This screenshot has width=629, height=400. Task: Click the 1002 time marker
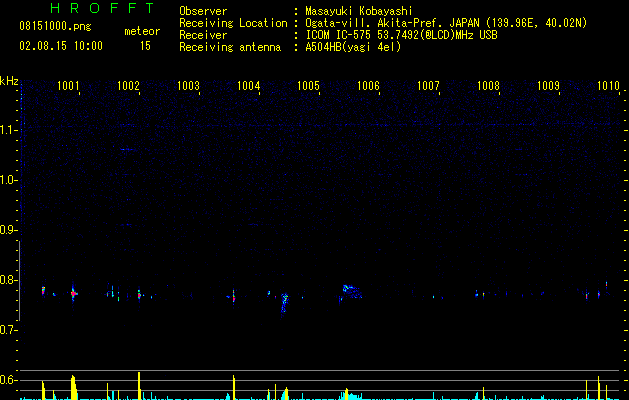coord(128,86)
